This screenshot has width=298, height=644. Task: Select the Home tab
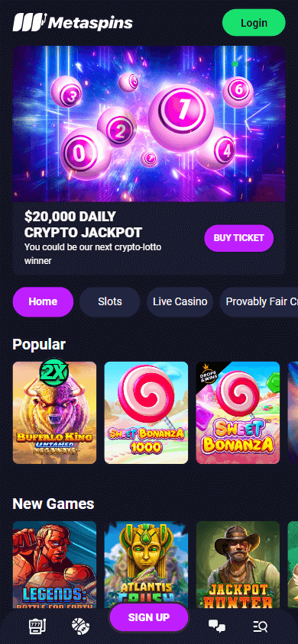(x=43, y=302)
